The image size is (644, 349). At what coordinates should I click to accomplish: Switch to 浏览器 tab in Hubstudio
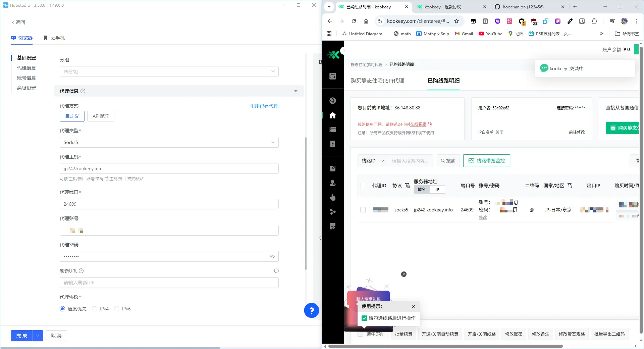[22, 38]
